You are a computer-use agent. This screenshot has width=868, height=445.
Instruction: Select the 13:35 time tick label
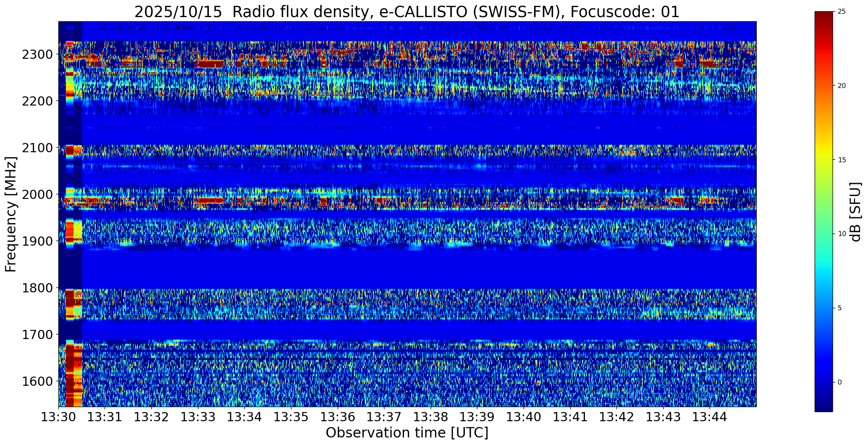291,417
